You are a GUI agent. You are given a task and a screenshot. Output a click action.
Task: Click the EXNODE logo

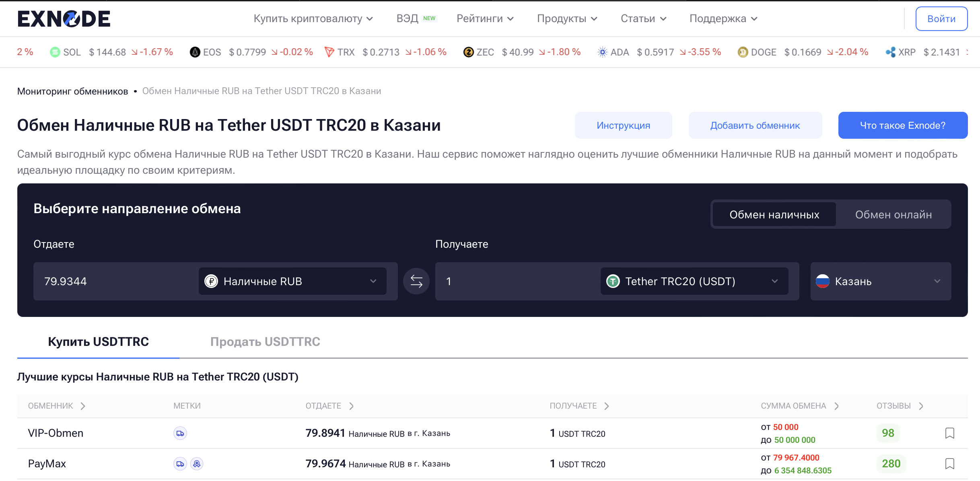64,19
